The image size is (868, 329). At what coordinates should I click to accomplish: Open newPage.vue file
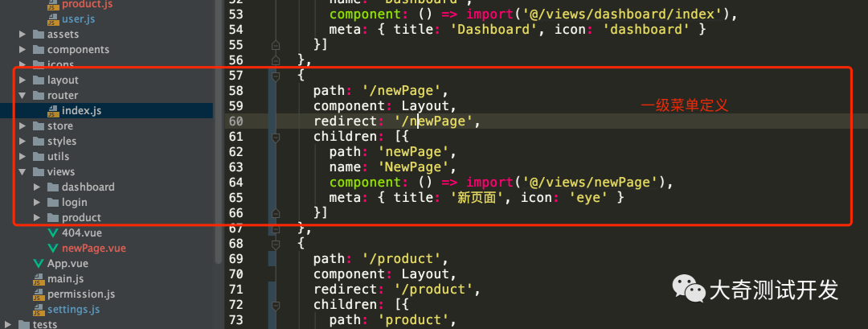tap(94, 248)
